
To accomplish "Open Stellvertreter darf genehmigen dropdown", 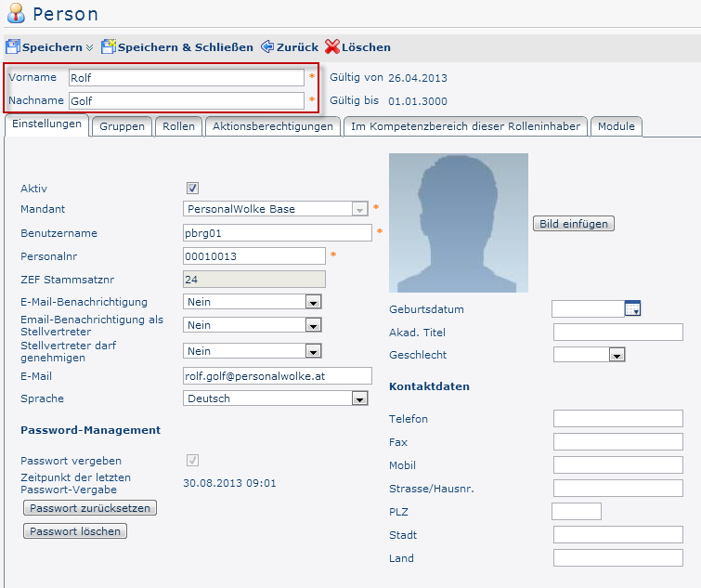I will [x=253, y=351].
